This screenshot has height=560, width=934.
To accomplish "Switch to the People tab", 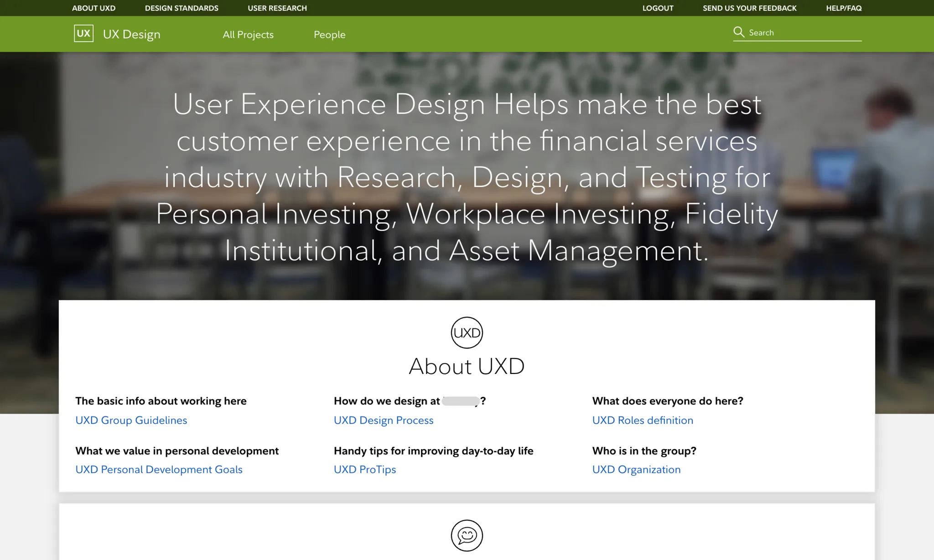I will point(329,34).
